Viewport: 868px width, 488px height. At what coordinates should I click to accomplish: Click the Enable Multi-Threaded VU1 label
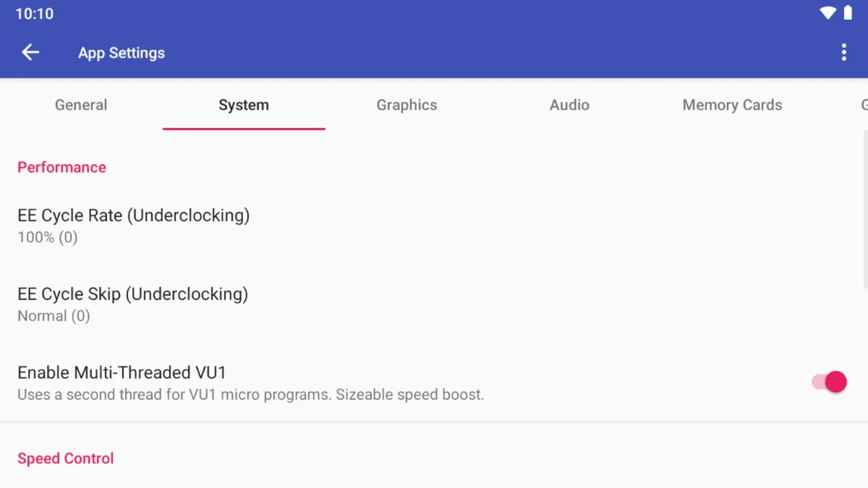coord(121,372)
